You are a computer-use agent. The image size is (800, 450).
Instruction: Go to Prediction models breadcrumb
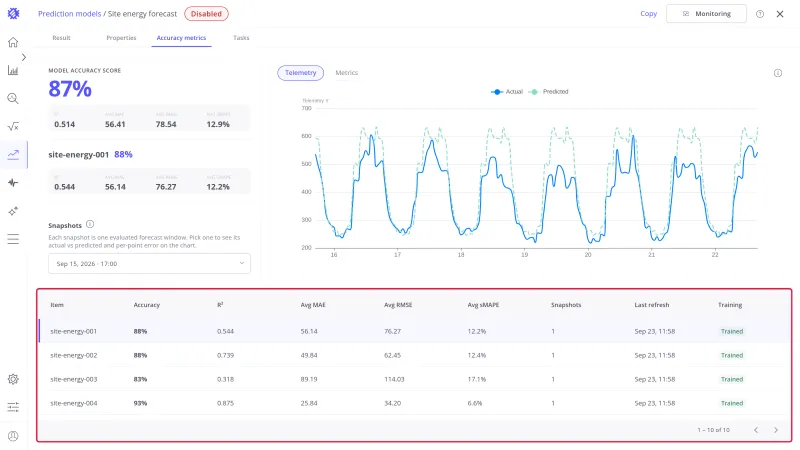69,14
